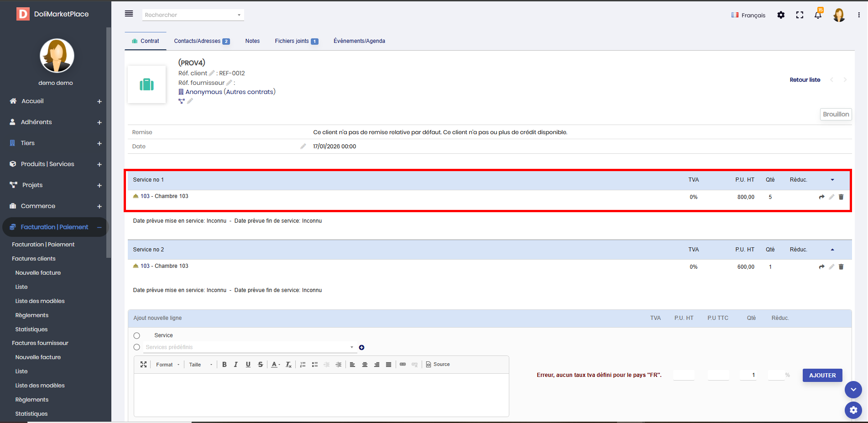Move Service no 1 down with arrow

pos(832,180)
